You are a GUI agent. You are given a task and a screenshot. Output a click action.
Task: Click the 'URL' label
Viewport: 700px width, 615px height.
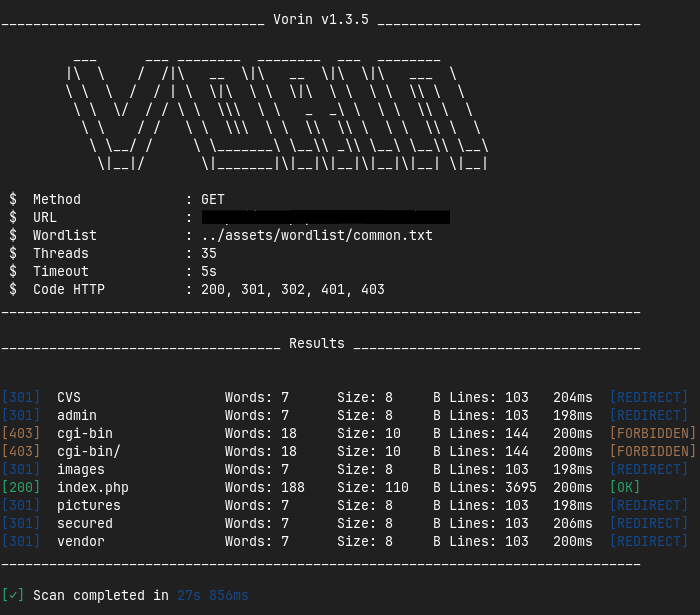pyautogui.click(x=45, y=217)
